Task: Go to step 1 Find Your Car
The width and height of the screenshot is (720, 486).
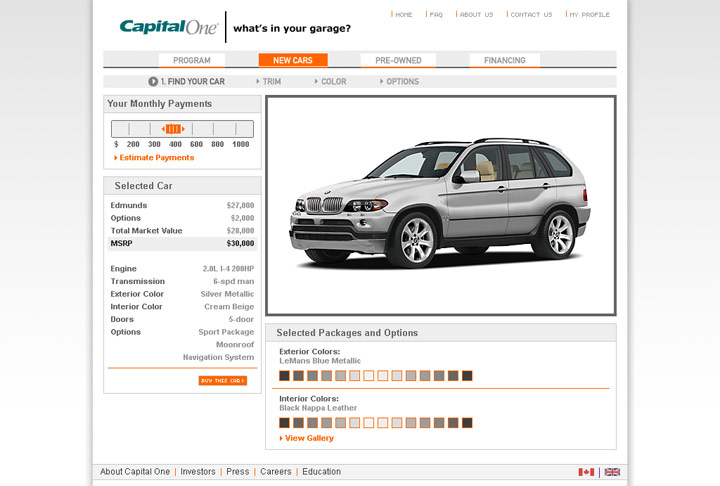Action: tap(187, 82)
